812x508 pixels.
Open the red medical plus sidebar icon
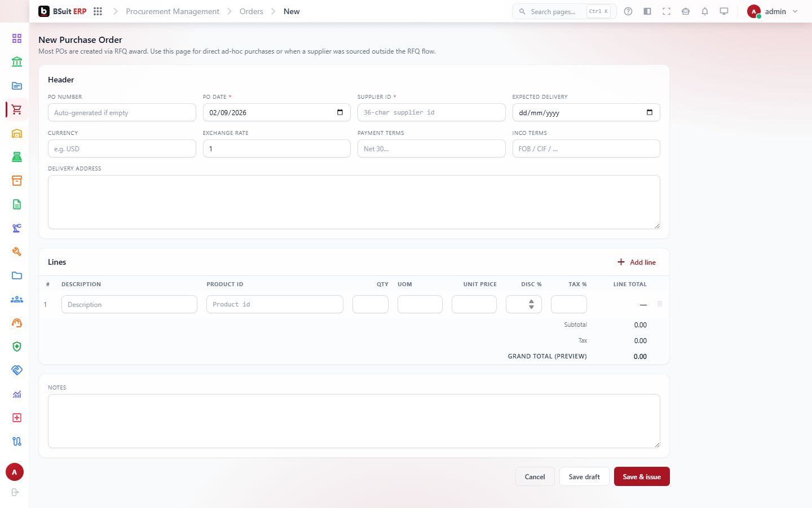[17, 418]
